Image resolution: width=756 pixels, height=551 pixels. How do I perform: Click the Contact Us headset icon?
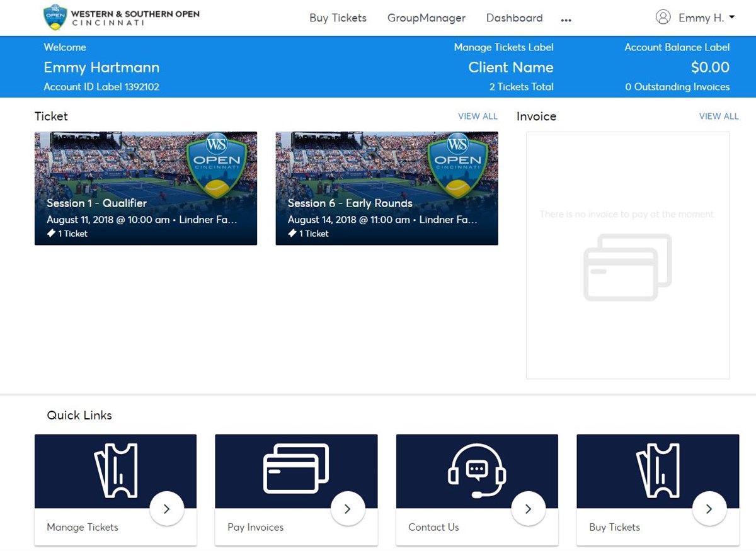click(477, 471)
